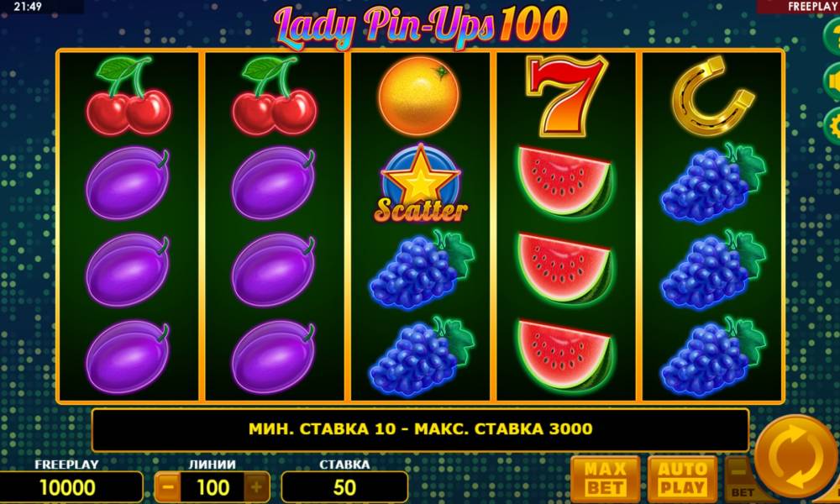Click the min/max bet info bar
Image resolution: width=840 pixels, height=504 pixels.
420,429
